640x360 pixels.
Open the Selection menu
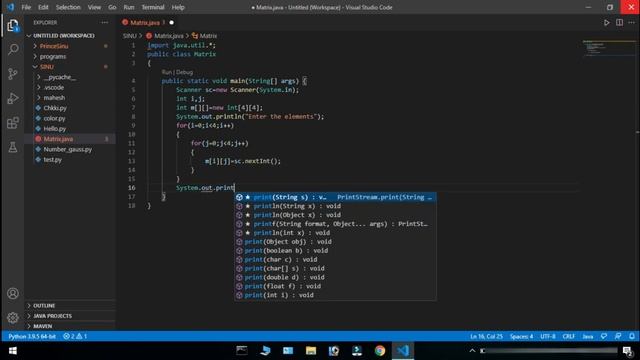click(68, 7)
